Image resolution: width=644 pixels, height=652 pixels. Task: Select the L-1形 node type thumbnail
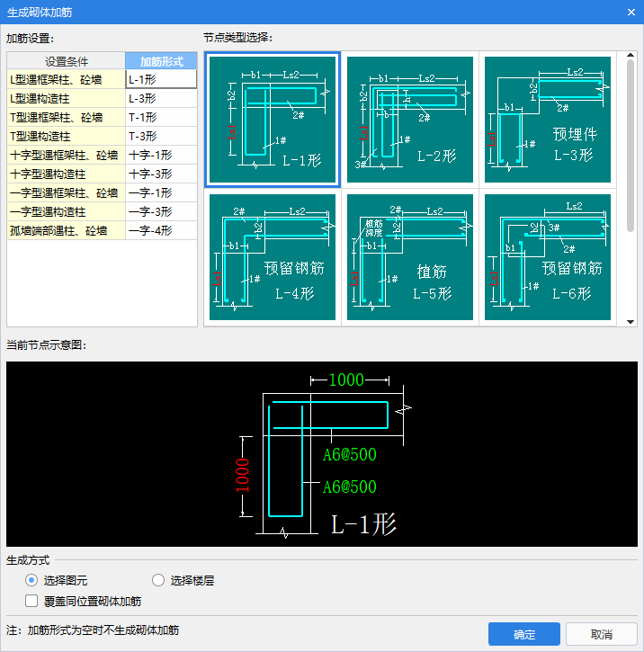click(x=273, y=120)
